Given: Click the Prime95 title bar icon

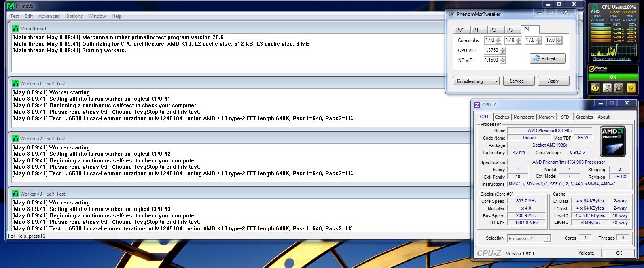Looking at the screenshot, I should [x=11, y=6].
